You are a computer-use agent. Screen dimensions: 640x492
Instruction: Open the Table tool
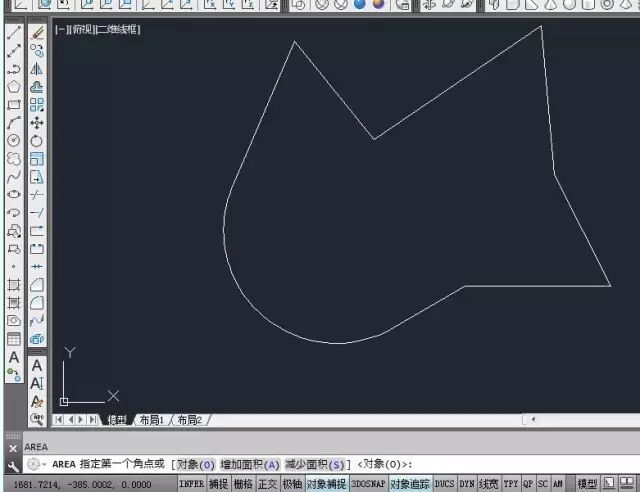[14, 338]
